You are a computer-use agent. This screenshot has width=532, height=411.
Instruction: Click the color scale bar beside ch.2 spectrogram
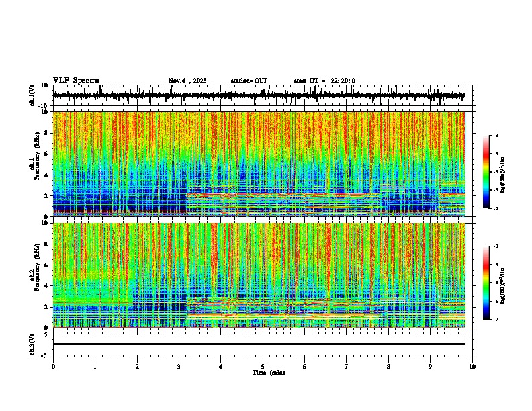(486, 283)
